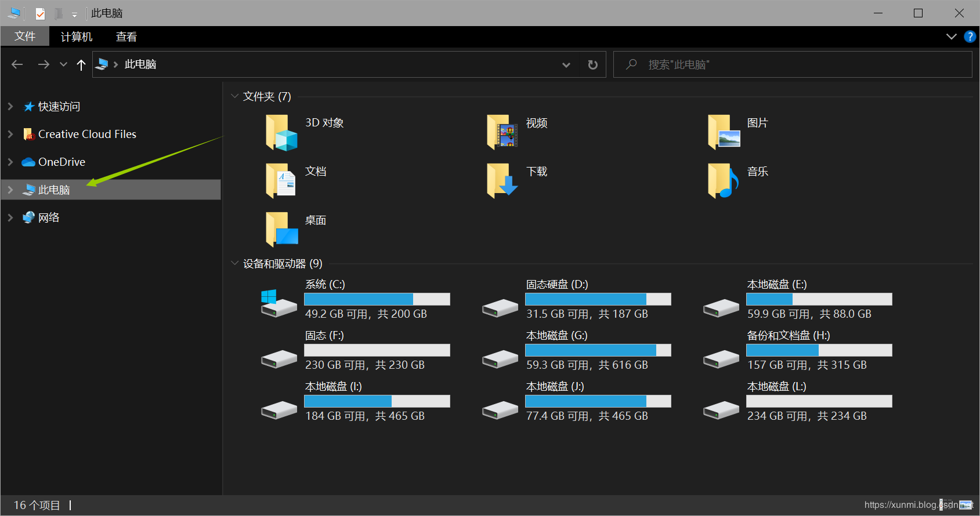Click the H: drive usage bar
980x516 pixels.
click(x=819, y=350)
